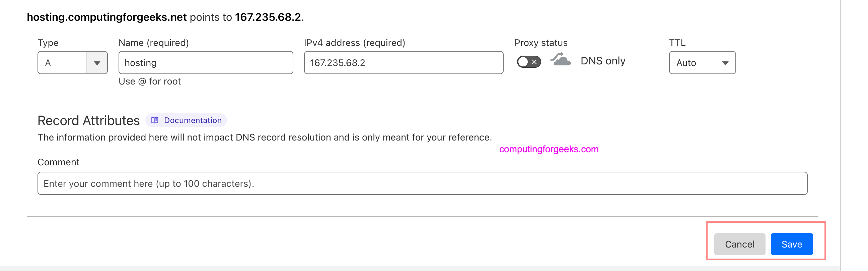The height and width of the screenshot is (271, 868).
Task: Click the Record Attributes heading
Action: point(89,120)
